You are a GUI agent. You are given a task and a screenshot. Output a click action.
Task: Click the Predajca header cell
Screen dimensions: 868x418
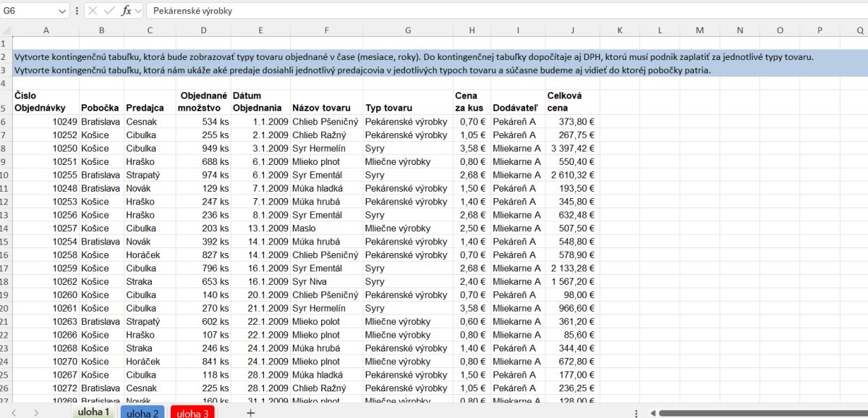(150, 102)
